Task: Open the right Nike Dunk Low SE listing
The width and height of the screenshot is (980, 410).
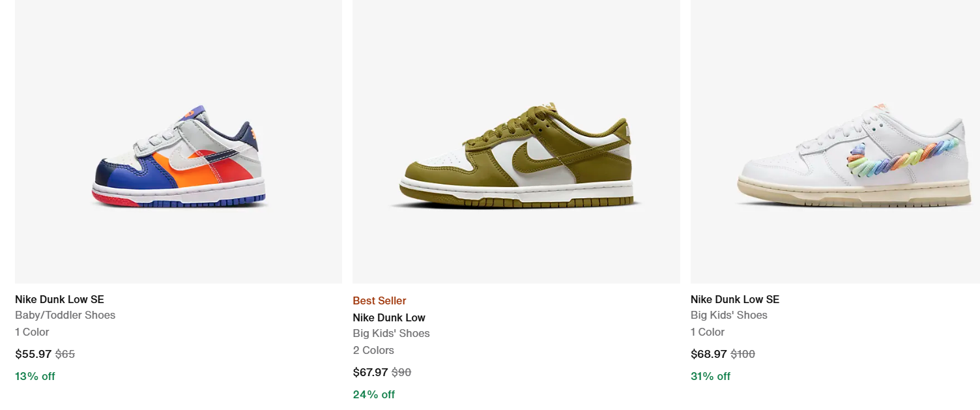Action: click(734, 299)
